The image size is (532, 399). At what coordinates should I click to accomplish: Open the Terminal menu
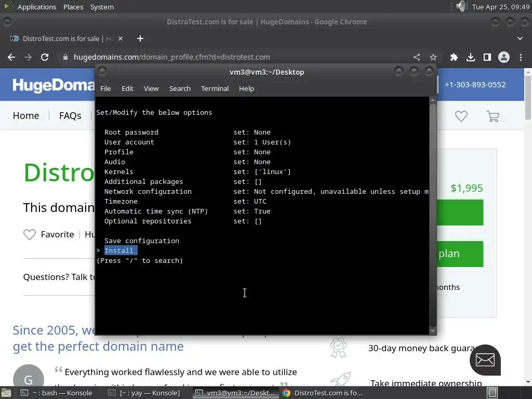[215, 88]
